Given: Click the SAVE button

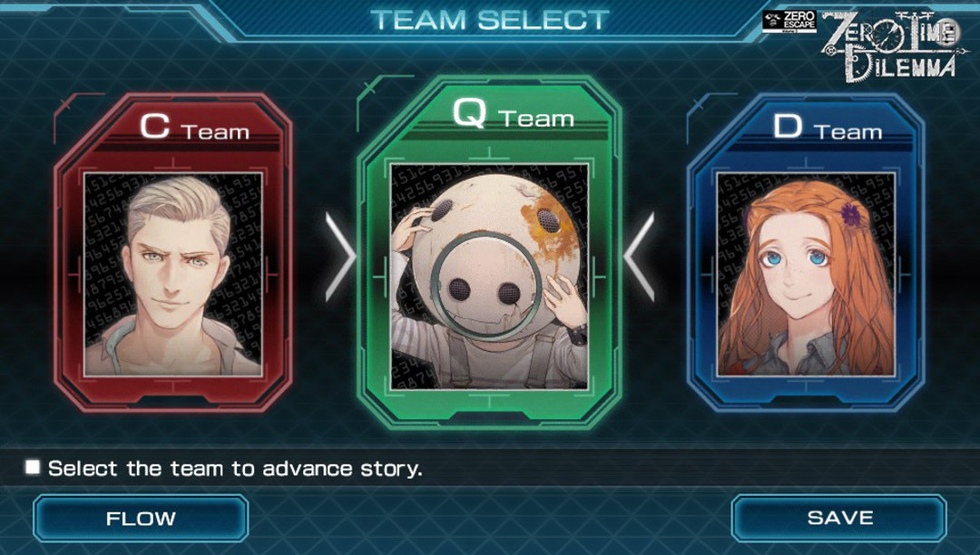Looking at the screenshot, I should (838, 518).
